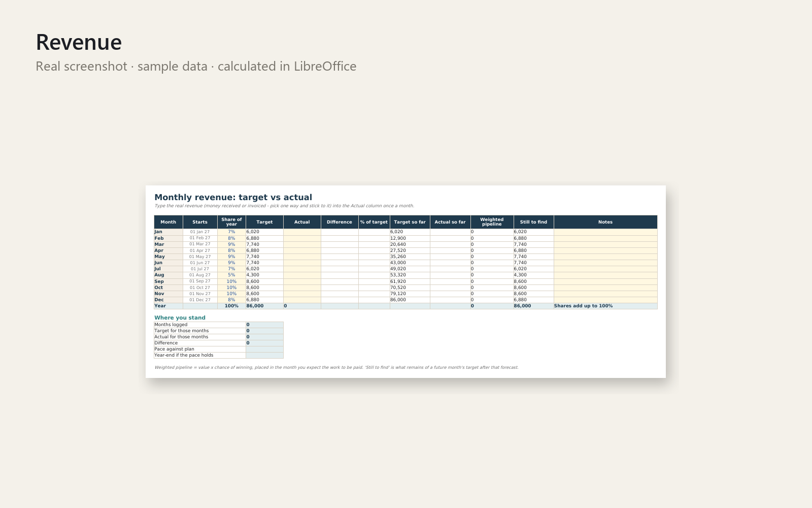Select the 20,640 target-so-far cell
Image resolution: width=812 pixels, height=508 pixels.
410,244
